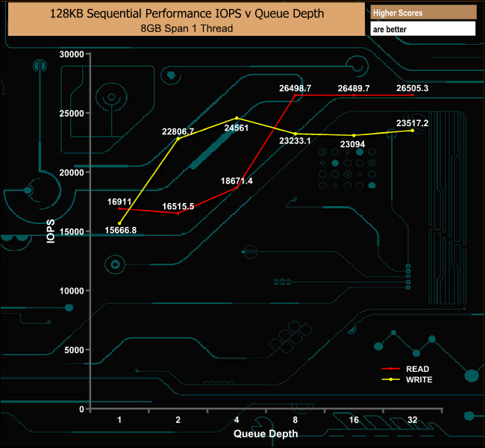Click the READ data label 18671.4
The width and height of the screenshot is (485, 448).
click(237, 181)
